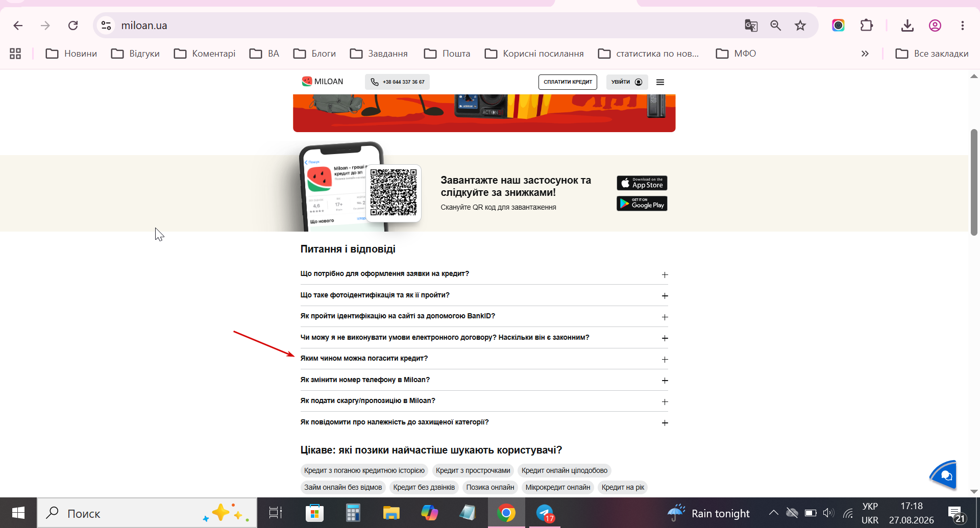
Task: Open the Calculator taskbar icon
Action: click(353, 513)
